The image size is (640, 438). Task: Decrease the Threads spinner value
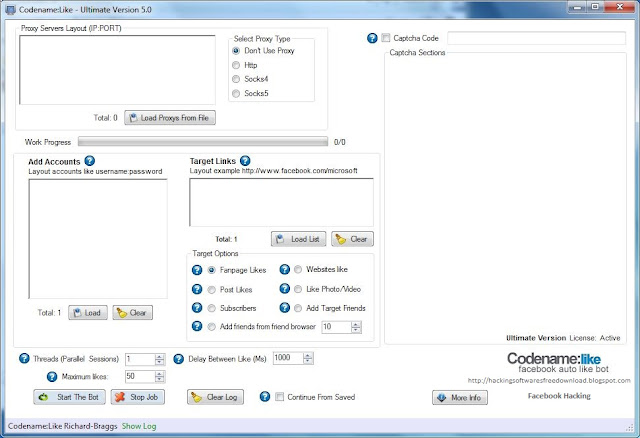point(160,362)
